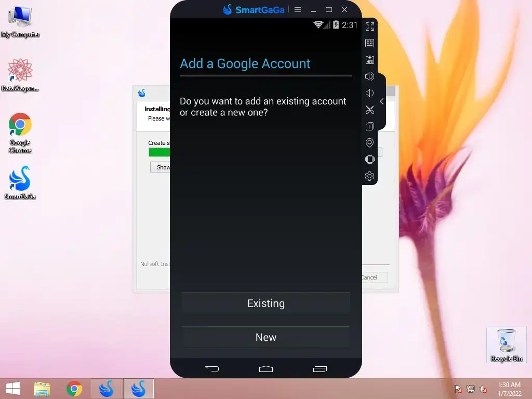
Task: Decrease volume with lower speaker icon
Action: [369, 93]
